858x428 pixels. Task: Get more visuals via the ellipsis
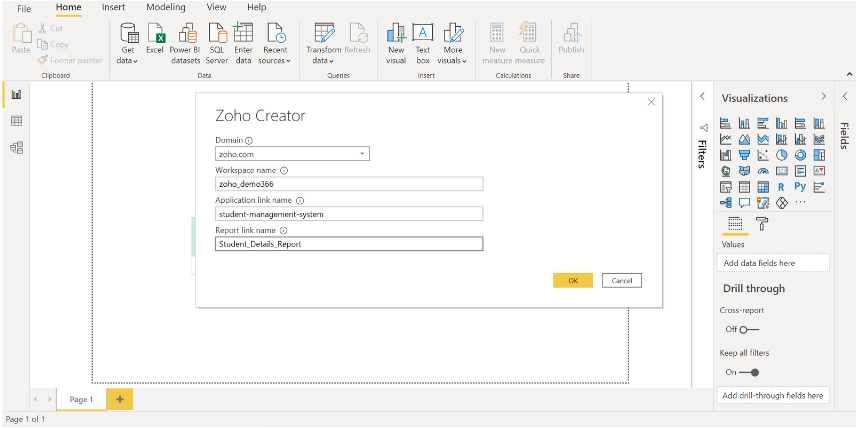click(x=800, y=203)
